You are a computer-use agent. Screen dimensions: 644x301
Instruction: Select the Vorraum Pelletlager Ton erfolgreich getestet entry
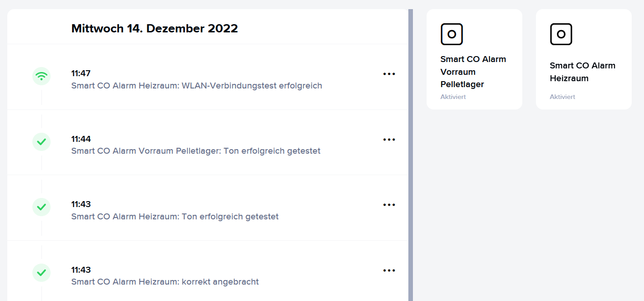point(196,151)
